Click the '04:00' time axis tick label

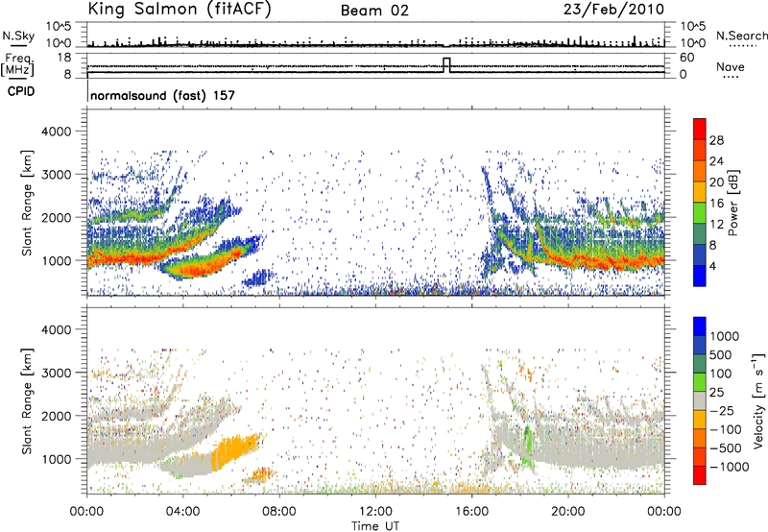click(x=182, y=511)
